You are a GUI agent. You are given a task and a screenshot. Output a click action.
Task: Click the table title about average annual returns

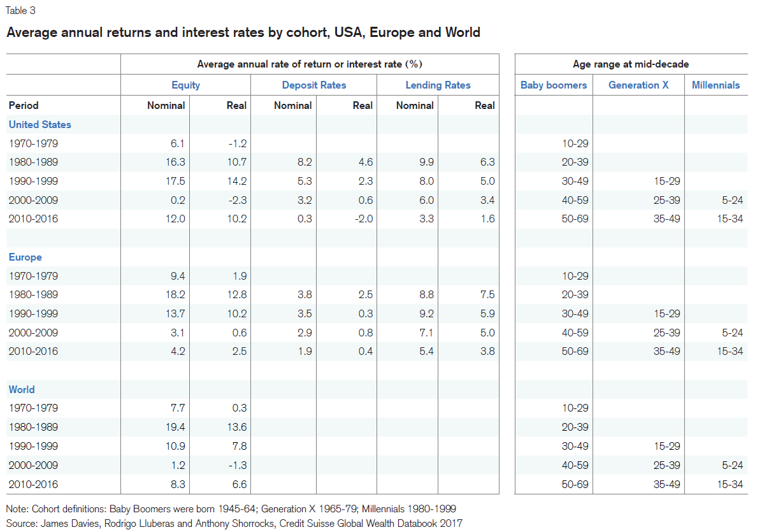click(243, 32)
